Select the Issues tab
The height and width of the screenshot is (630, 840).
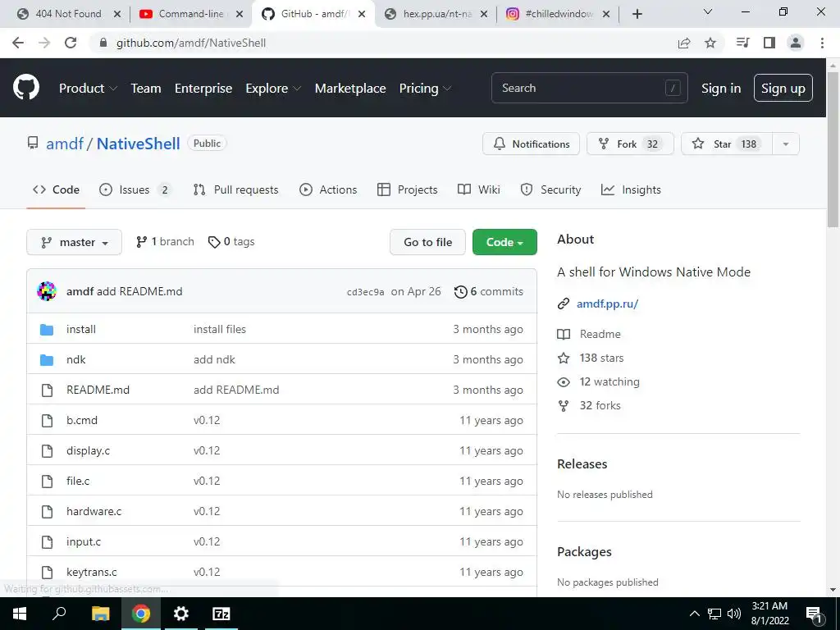pos(135,189)
